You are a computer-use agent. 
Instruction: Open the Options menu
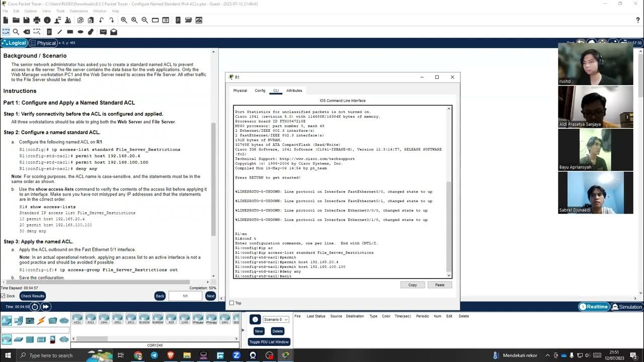point(30,11)
